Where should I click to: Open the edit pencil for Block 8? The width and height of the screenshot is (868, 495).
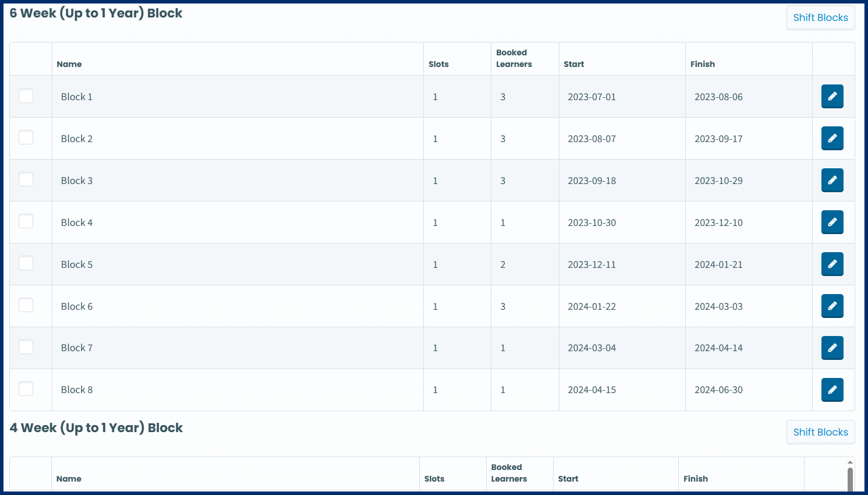coord(832,390)
